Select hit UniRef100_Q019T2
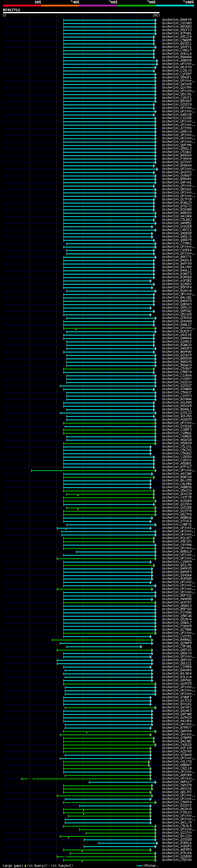This screenshot has height=868, width=197. click(177, 172)
